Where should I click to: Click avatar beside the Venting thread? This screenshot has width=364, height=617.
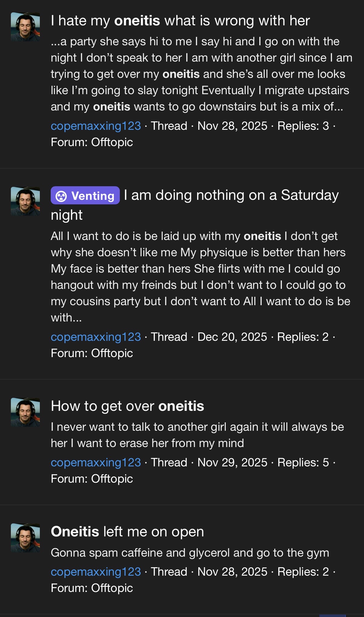(25, 201)
